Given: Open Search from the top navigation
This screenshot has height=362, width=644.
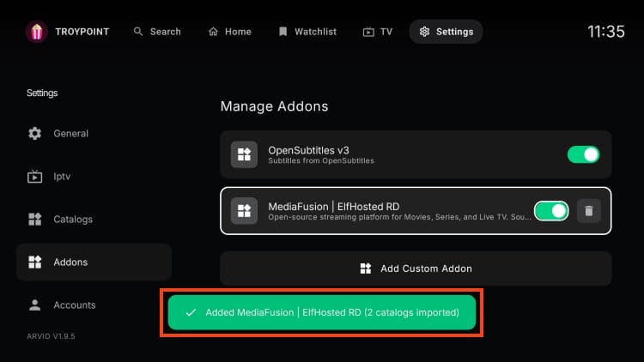Looking at the screenshot, I should (157, 32).
